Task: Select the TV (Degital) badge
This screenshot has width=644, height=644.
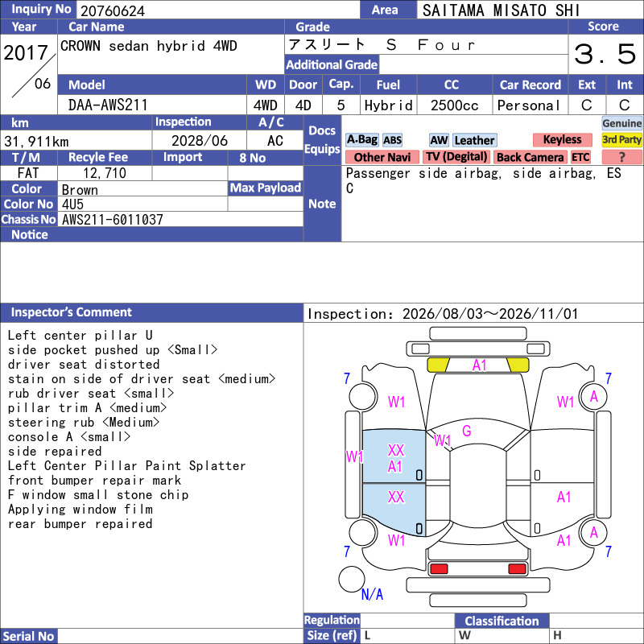Action: point(456,157)
